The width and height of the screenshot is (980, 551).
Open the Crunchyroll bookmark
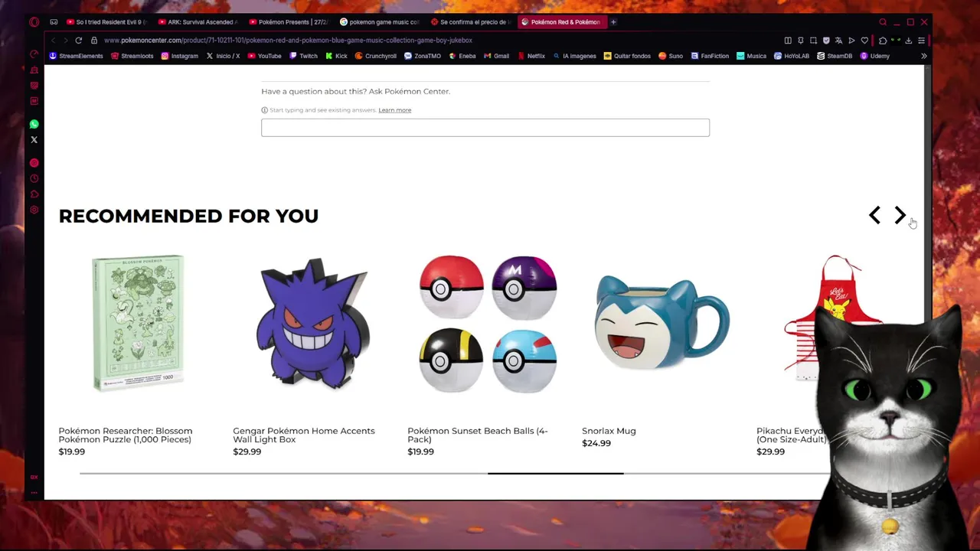376,56
